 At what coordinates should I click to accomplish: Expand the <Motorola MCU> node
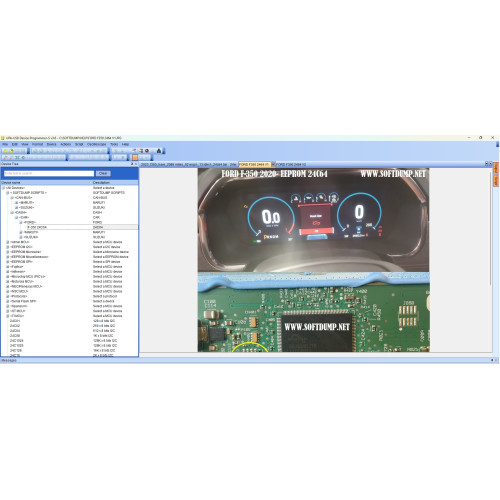click(8, 281)
